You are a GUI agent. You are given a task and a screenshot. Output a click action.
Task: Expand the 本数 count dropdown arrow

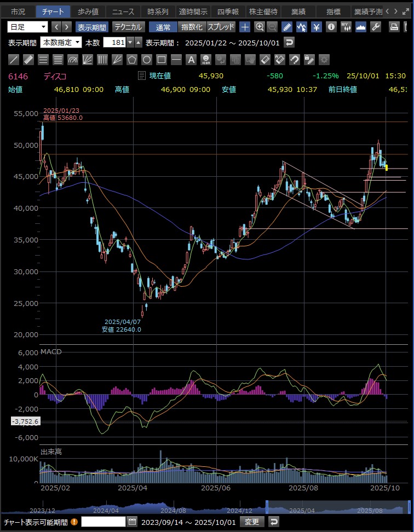(130, 42)
